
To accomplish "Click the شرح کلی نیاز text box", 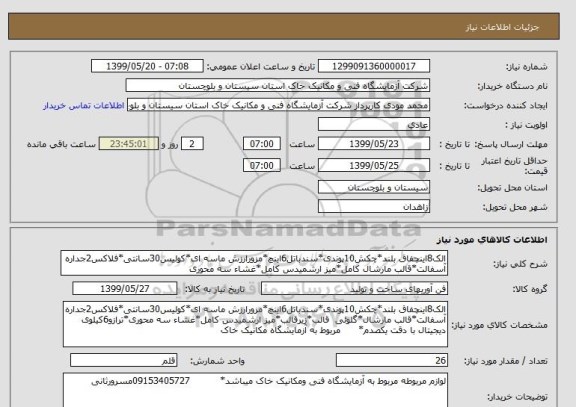I will tap(254, 263).
